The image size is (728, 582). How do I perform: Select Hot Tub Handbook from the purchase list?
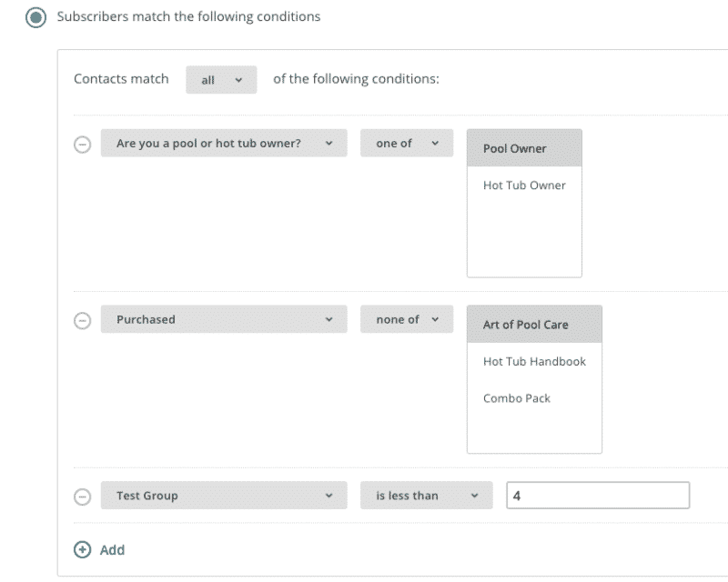(x=535, y=361)
